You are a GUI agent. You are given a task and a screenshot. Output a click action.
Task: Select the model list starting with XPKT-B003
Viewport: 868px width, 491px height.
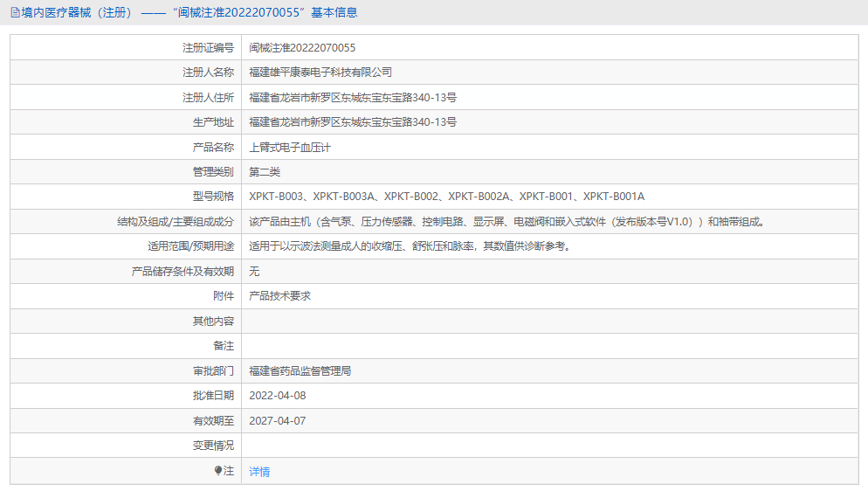coord(447,196)
